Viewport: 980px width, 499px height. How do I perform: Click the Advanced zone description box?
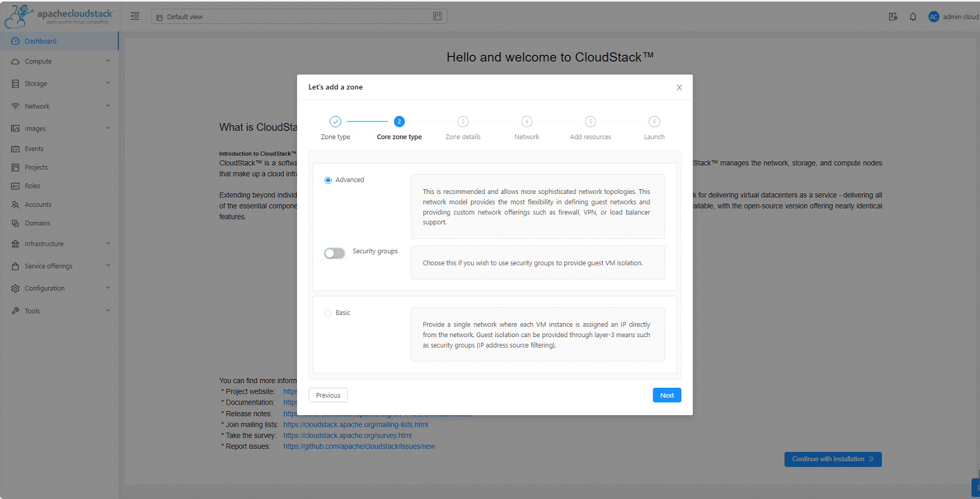tap(538, 207)
